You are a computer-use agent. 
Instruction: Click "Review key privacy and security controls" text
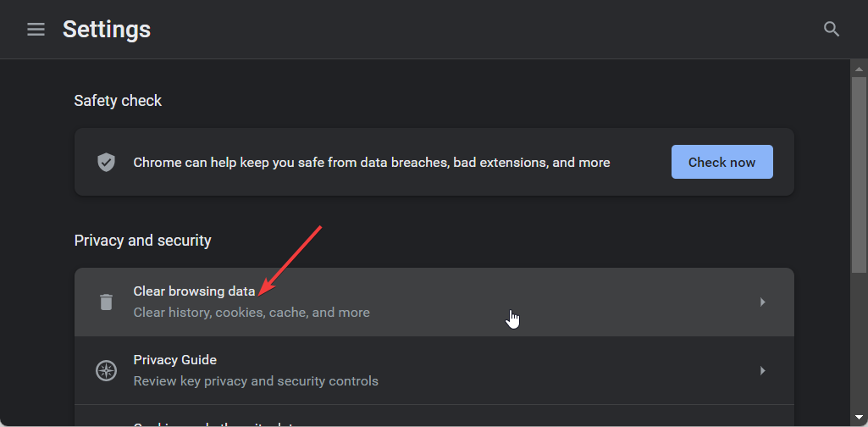tap(256, 381)
